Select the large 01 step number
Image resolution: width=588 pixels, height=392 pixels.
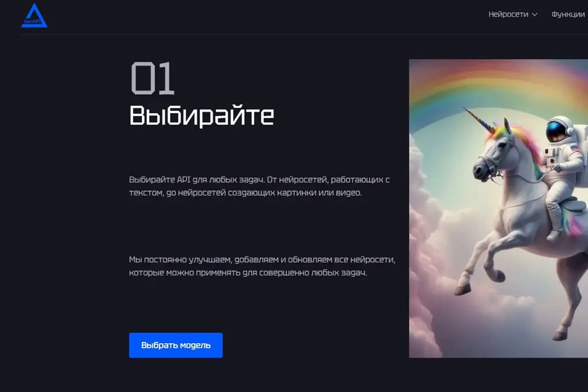click(x=152, y=78)
